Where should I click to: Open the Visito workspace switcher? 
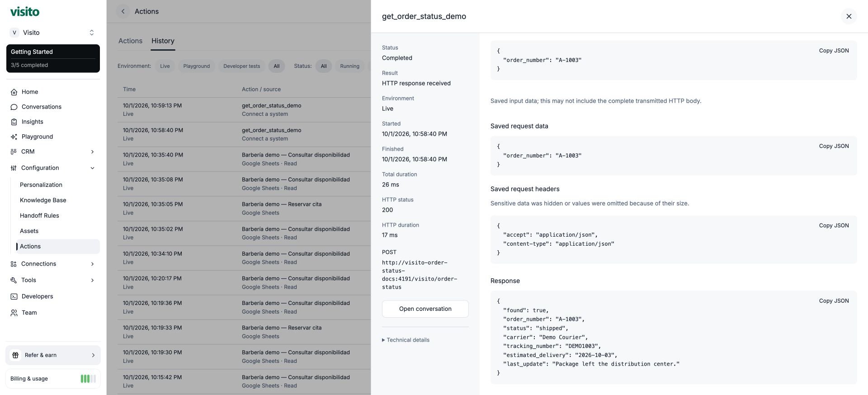(x=53, y=33)
